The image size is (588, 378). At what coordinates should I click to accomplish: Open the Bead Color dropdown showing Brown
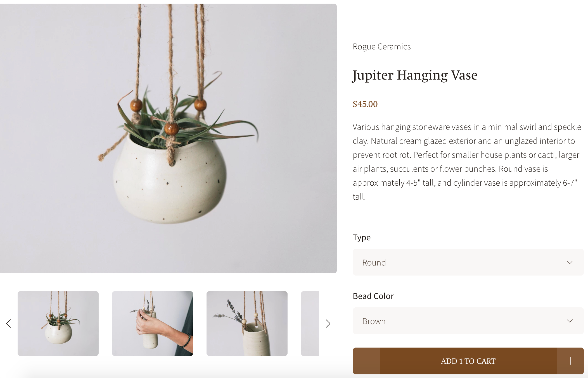[468, 321]
